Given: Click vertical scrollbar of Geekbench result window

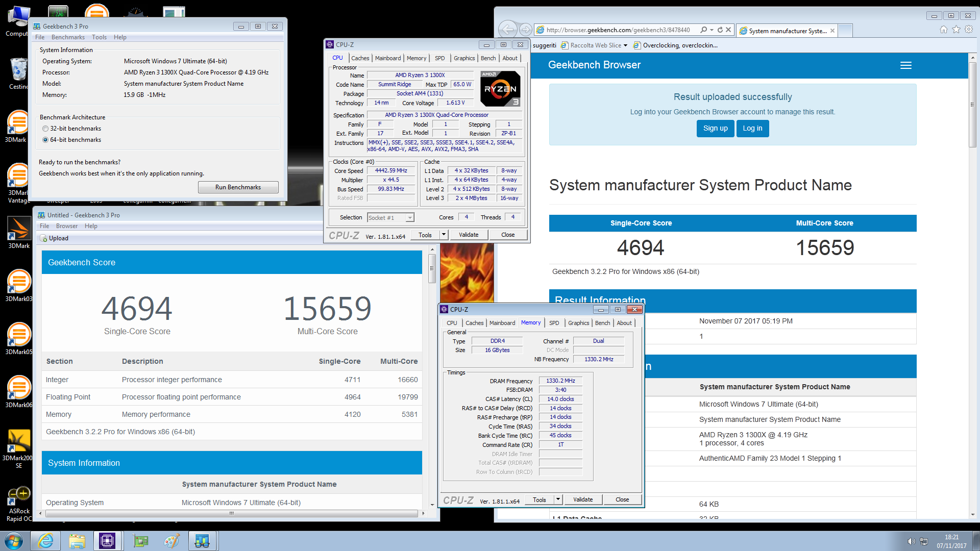Looking at the screenshot, I should pos(432,268).
